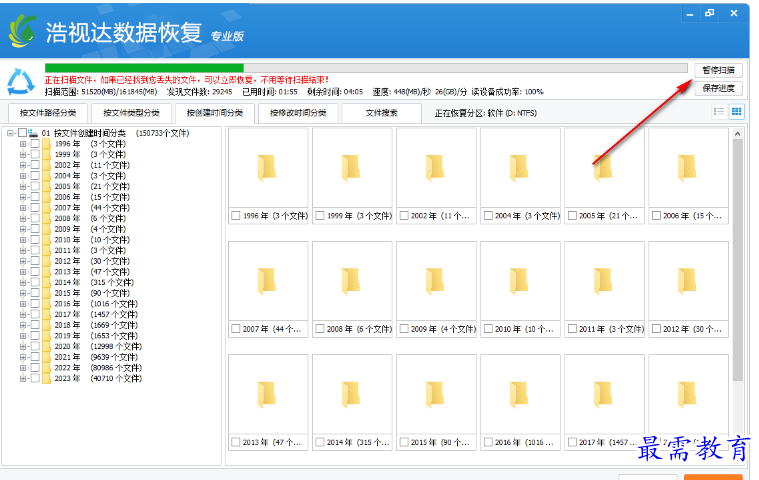
Task: Click the 正在恢复分区: 软件 (D: NTFS) label
Action: click(x=486, y=113)
